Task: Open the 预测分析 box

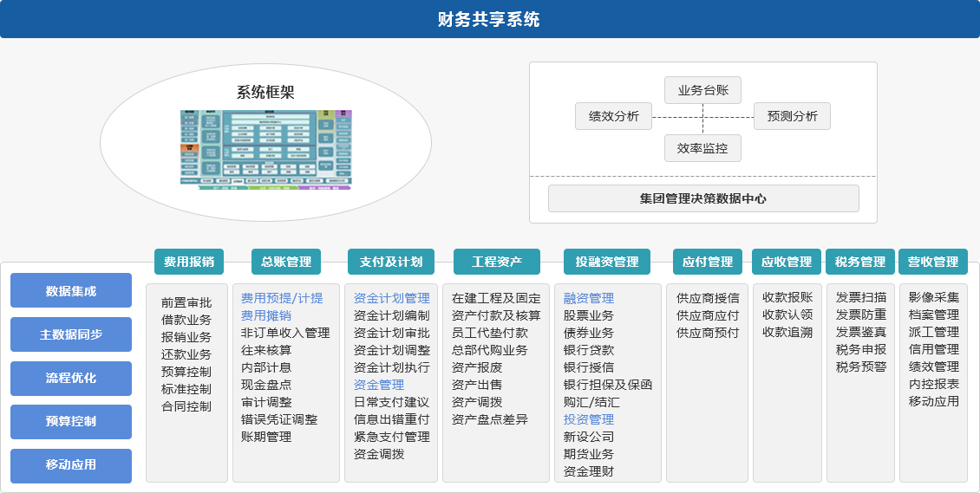Action: tap(792, 116)
